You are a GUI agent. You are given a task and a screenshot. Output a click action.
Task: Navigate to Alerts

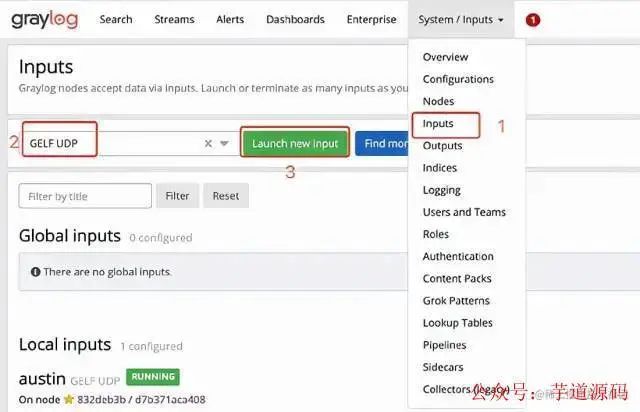pyautogui.click(x=230, y=20)
